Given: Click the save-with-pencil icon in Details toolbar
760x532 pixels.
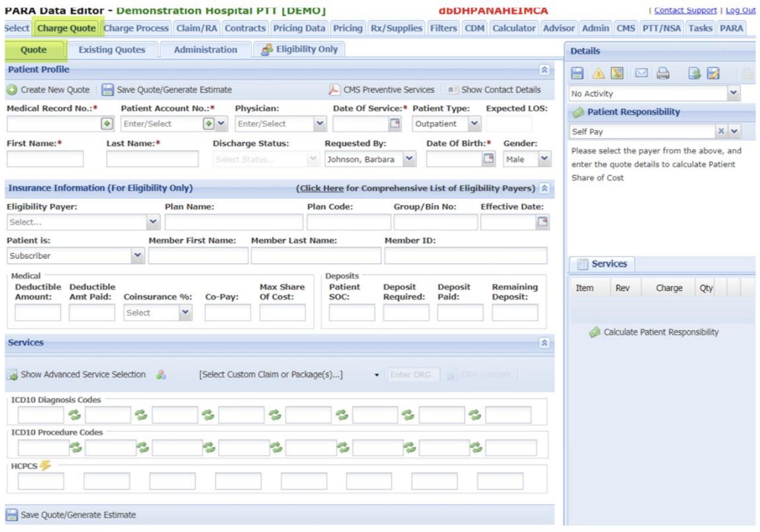Looking at the screenshot, I should point(713,73).
